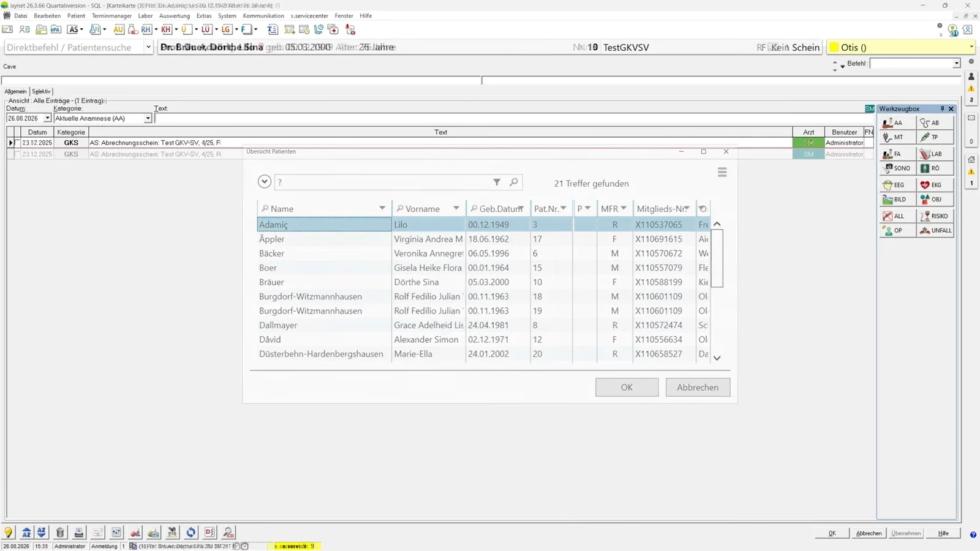Toggle the Werkzeugbox pin
This screenshot has height=551, width=980.
[x=942, y=109]
